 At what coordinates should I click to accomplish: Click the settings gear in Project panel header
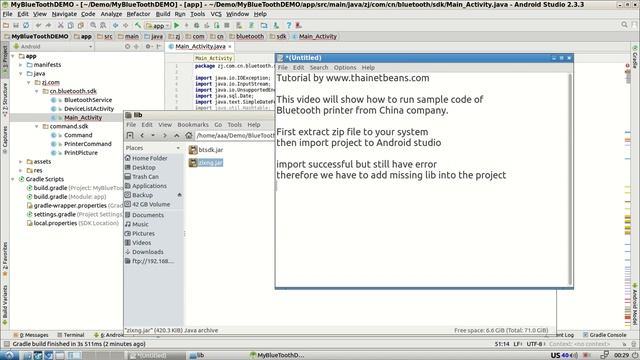pyautogui.click(x=148, y=47)
